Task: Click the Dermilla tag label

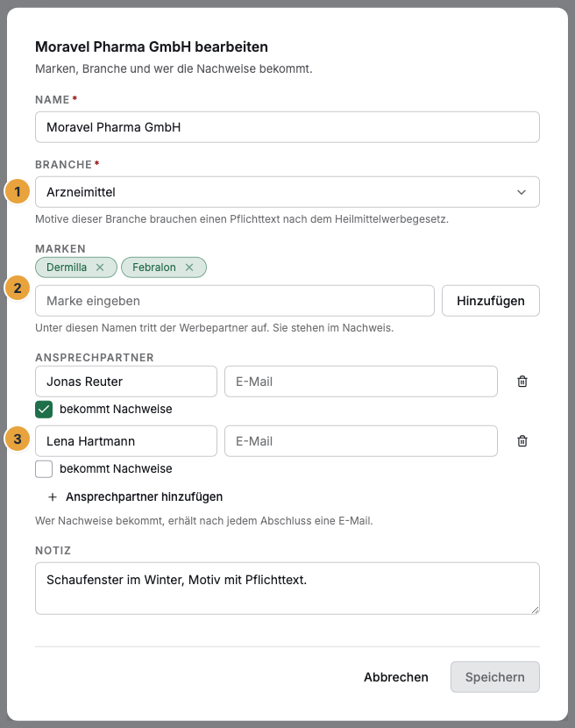Action: (67, 268)
